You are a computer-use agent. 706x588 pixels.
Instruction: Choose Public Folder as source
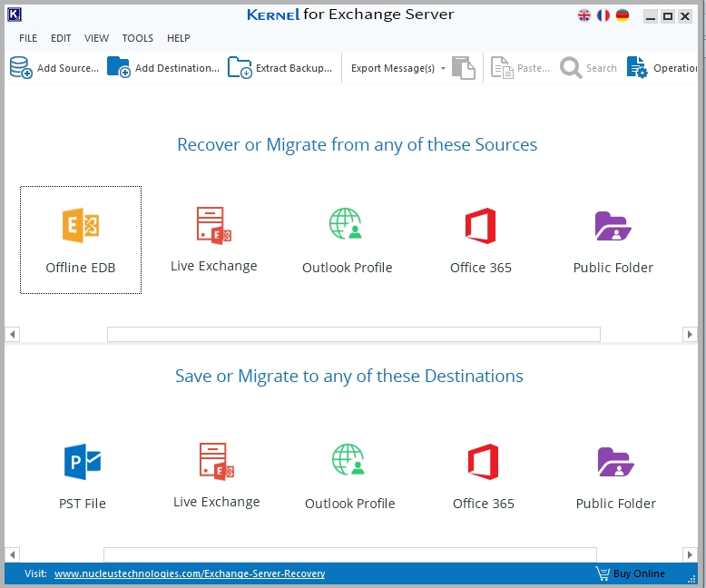click(x=613, y=242)
